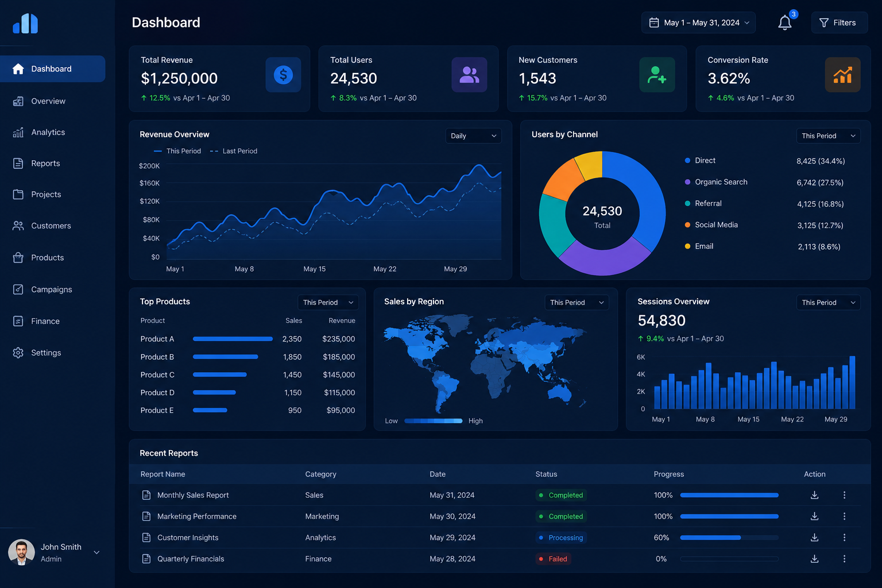Open more options for Quarterly Financials
Image resolution: width=882 pixels, height=588 pixels.
click(x=844, y=559)
